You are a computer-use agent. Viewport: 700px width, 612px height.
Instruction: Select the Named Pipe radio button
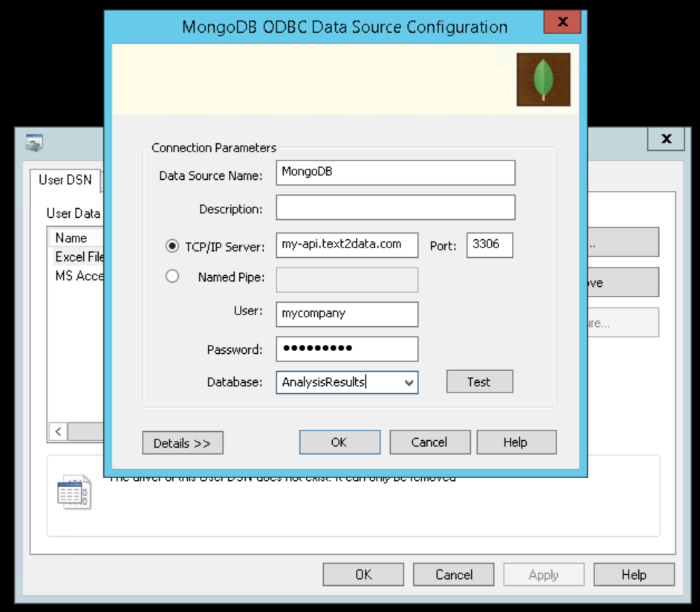pos(172,276)
